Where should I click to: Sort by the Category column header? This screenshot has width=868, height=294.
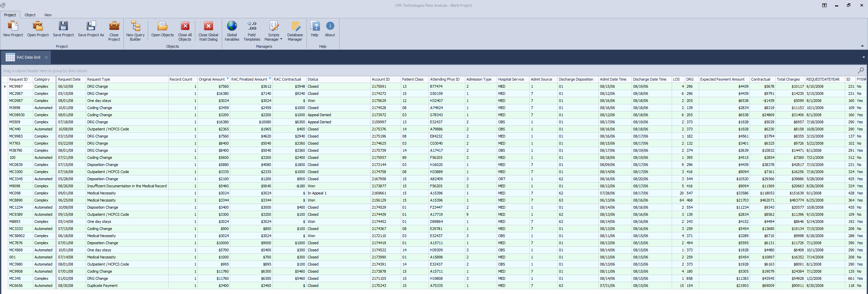(x=44, y=79)
